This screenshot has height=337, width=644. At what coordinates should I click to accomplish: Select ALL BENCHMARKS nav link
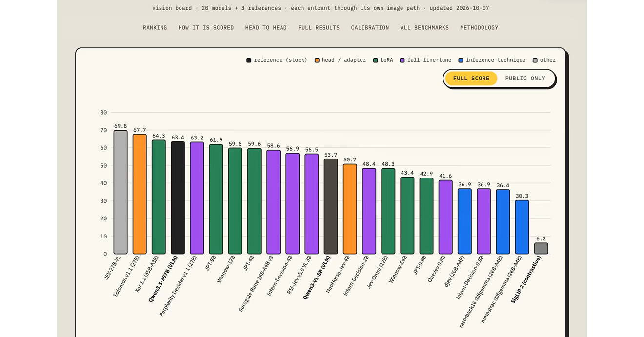point(424,28)
